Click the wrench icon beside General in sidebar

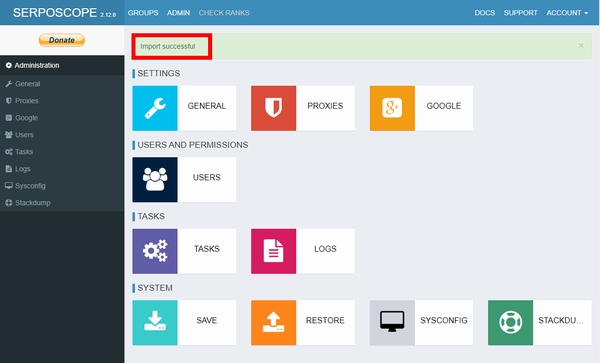(9, 84)
